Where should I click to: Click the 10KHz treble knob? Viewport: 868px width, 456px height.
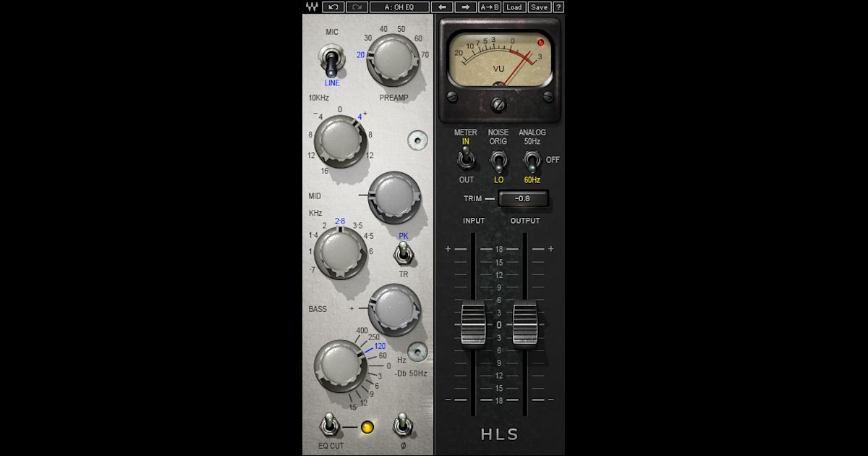point(339,141)
